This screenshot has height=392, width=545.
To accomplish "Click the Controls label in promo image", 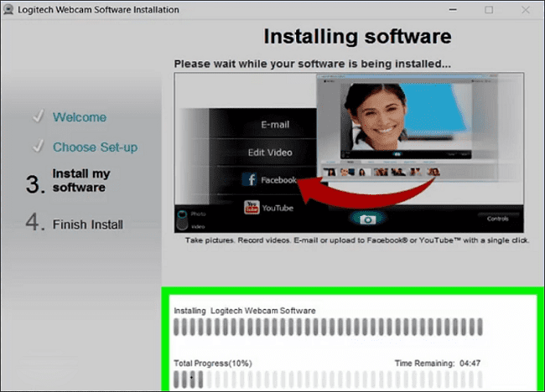I will pyautogui.click(x=498, y=219).
